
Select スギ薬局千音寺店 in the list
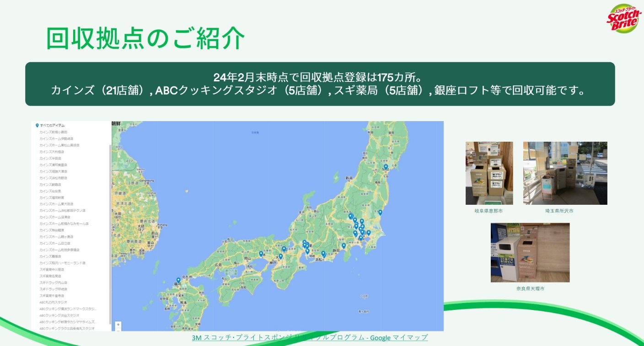pyautogui.click(x=52, y=296)
